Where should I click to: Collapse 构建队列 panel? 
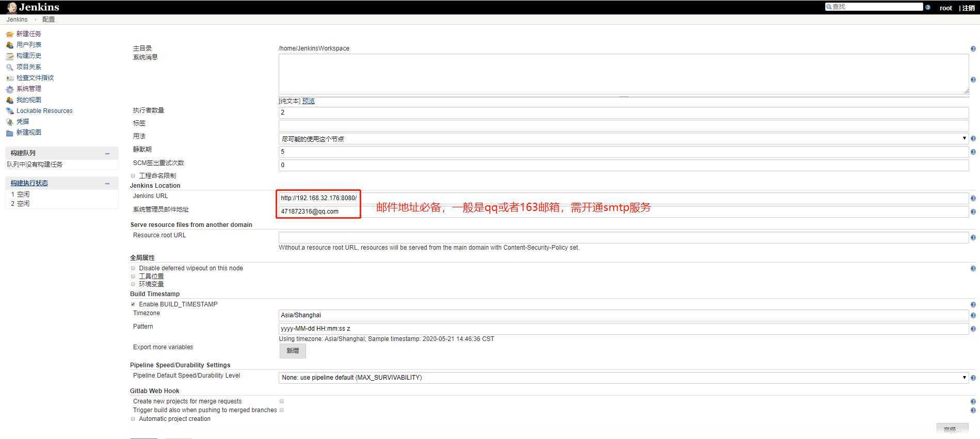click(x=107, y=154)
